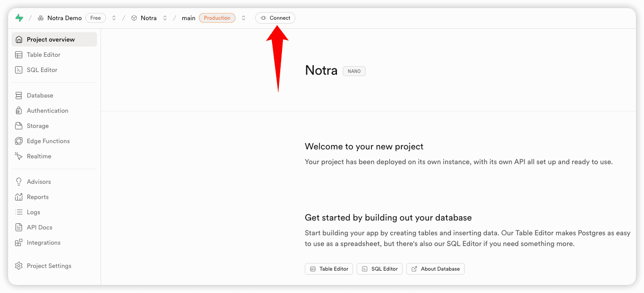644x293 pixels.
Task: Open the SQL Editor sidebar icon
Action: 19,70
